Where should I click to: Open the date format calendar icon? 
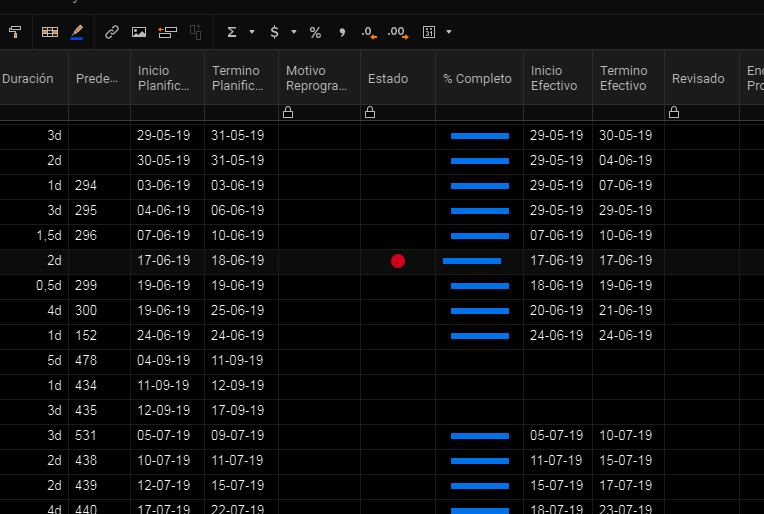point(429,32)
